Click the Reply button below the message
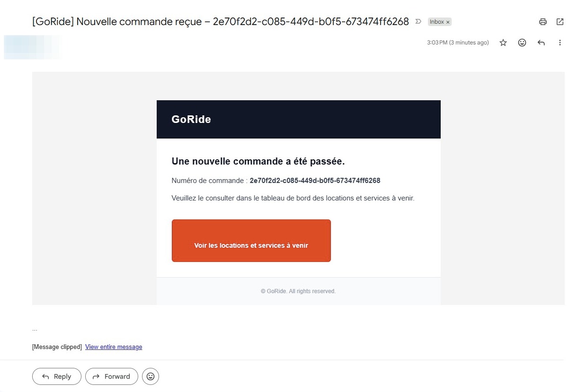 [57, 376]
